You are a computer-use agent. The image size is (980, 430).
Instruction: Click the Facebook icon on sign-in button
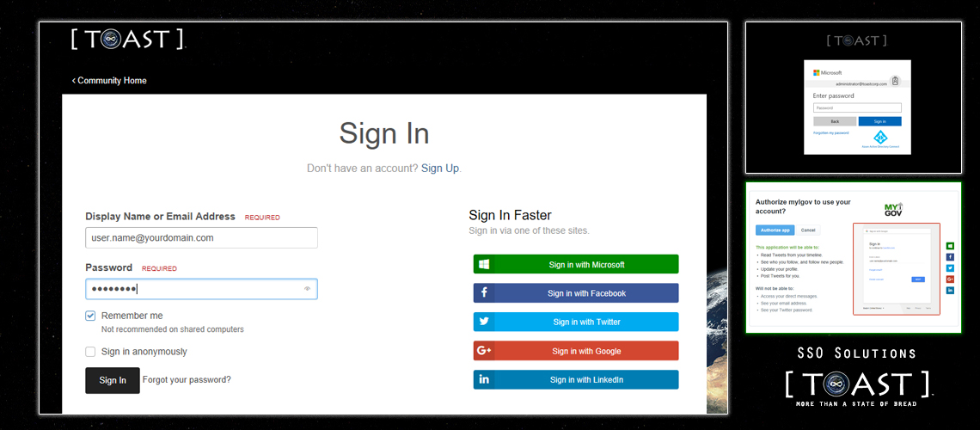pyautogui.click(x=484, y=293)
